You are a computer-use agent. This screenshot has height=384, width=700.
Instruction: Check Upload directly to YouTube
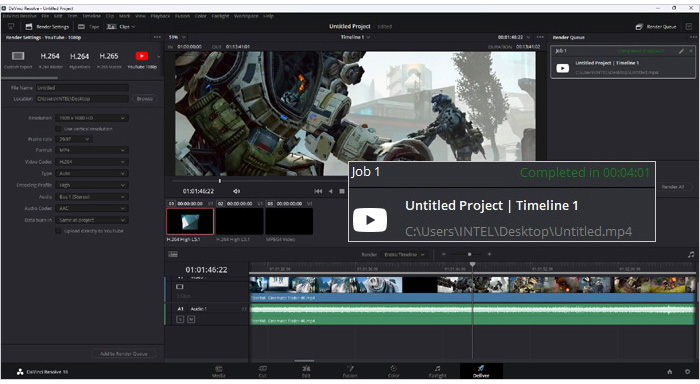58,231
